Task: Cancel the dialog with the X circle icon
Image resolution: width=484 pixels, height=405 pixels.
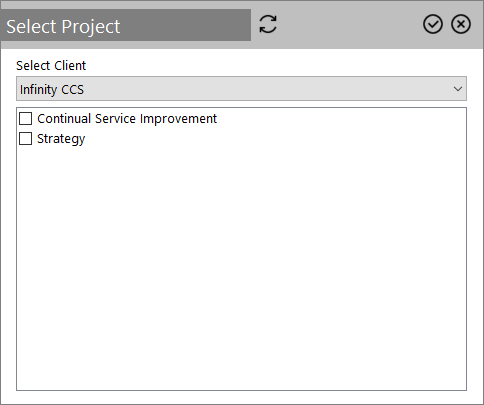Action: tap(461, 24)
